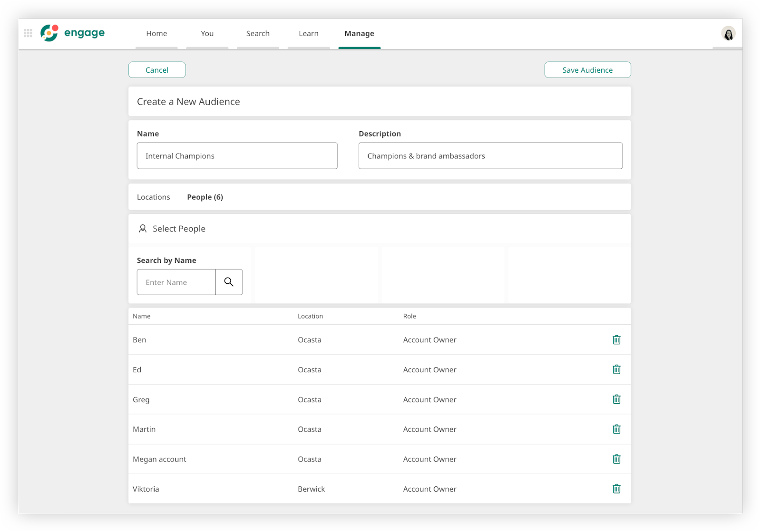
Task: Remove Greg using trash icon
Action: [616, 399]
